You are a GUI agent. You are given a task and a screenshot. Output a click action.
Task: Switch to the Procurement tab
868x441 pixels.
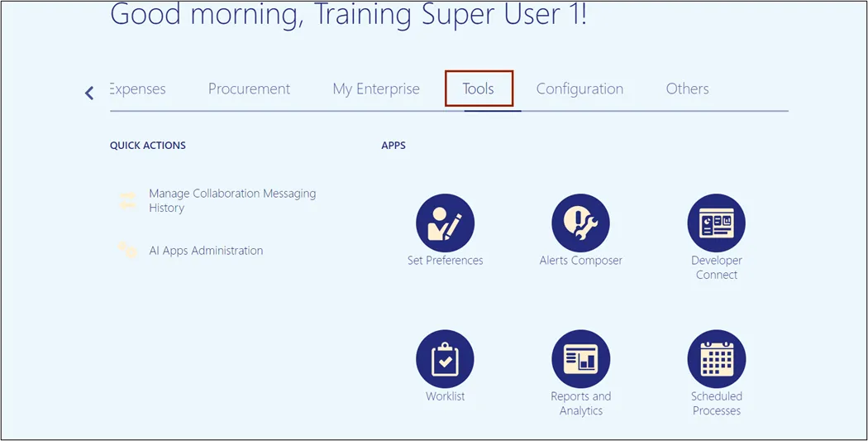click(249, 89)
